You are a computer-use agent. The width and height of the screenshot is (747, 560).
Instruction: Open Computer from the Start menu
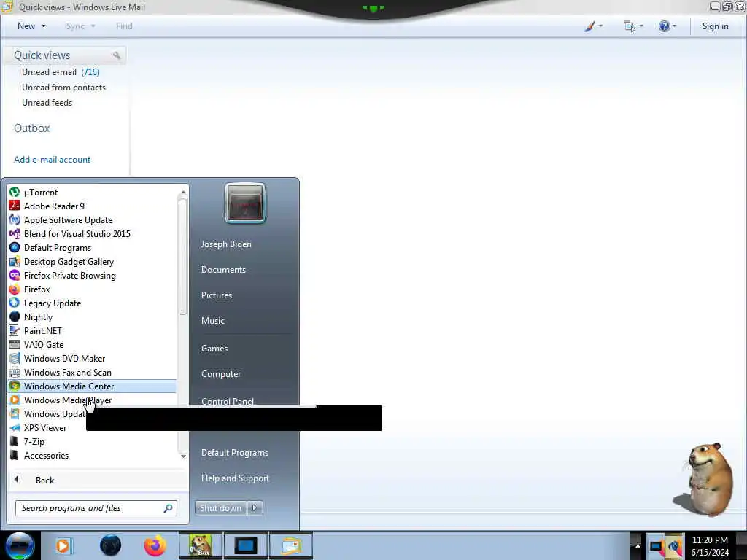[x=221, y=374]
